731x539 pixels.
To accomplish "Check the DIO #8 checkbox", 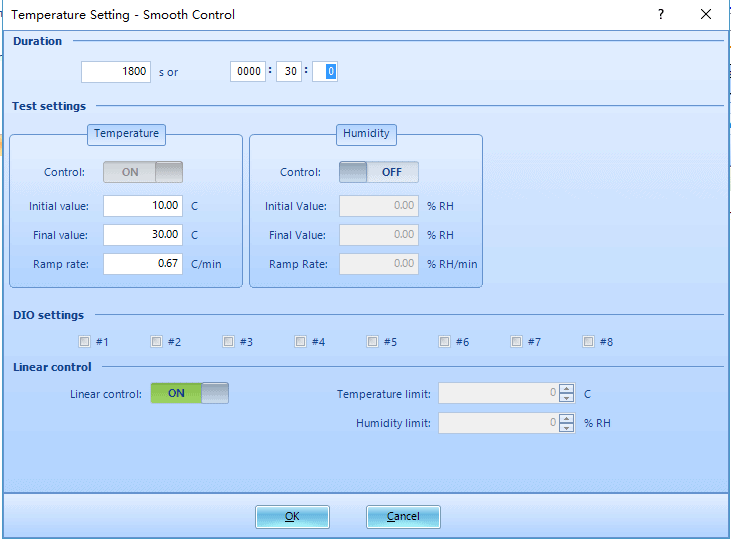I will pyautogui.click(x=589, y=342).
